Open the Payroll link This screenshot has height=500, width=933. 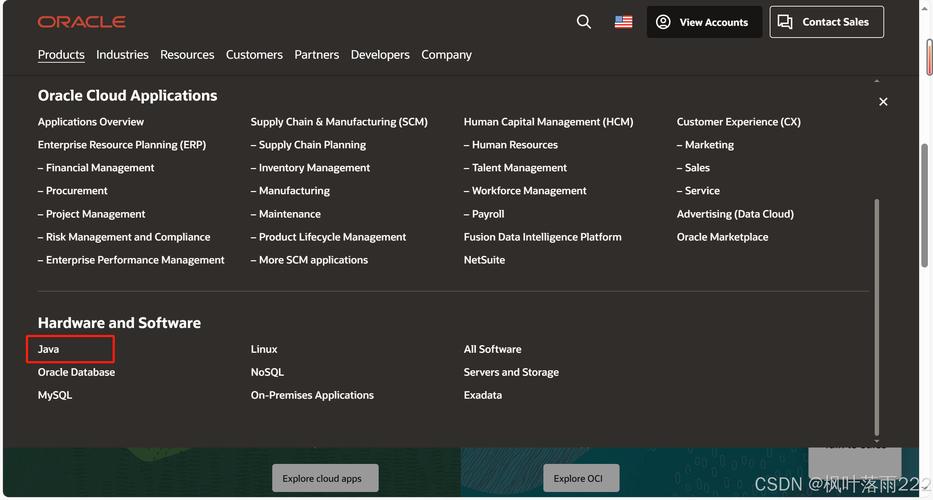(x=484, y=214)
